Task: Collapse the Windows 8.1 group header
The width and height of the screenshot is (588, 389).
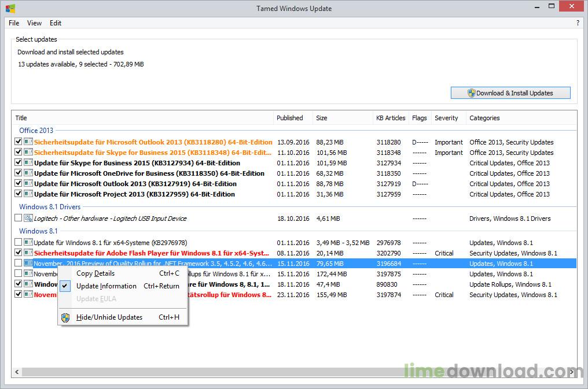Action: [39, 231]
